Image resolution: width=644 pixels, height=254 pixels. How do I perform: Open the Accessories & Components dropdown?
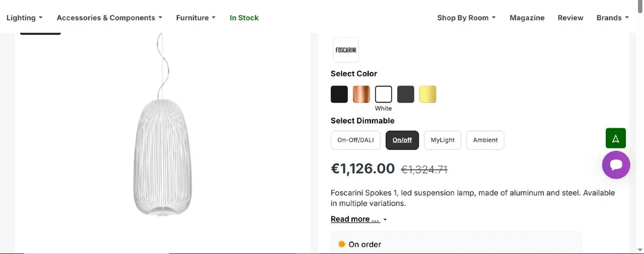point(109,18)
